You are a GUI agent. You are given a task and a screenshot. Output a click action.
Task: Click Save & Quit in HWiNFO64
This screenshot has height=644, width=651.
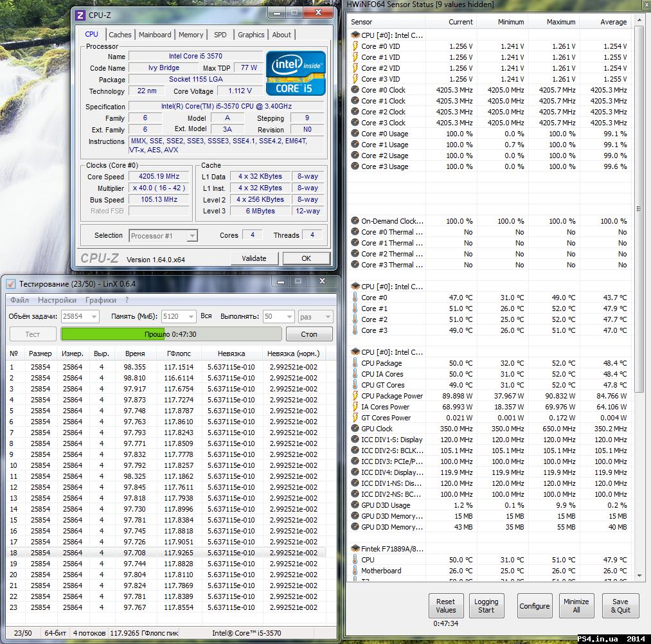click(x=620, y=605)
